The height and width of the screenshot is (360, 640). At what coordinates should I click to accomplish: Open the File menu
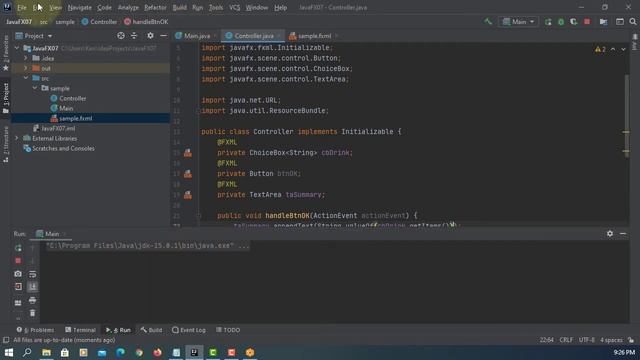(22, 7)
